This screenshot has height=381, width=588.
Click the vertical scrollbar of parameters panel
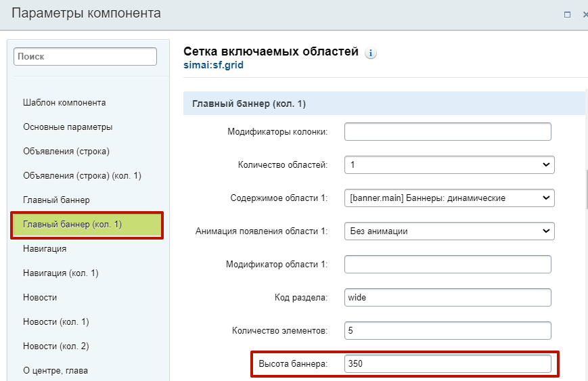585,203
